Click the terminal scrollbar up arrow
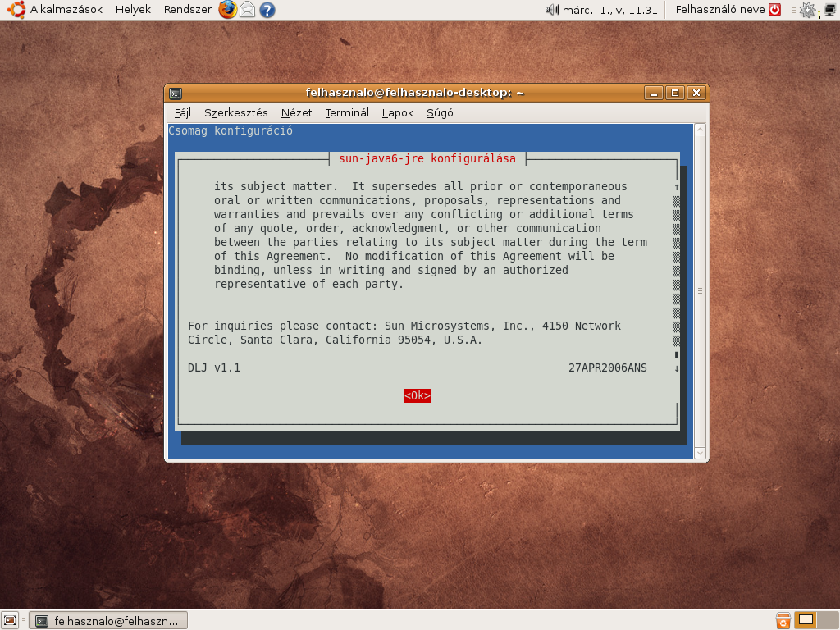This screenshot has width=840, height=630. (700, 129)
